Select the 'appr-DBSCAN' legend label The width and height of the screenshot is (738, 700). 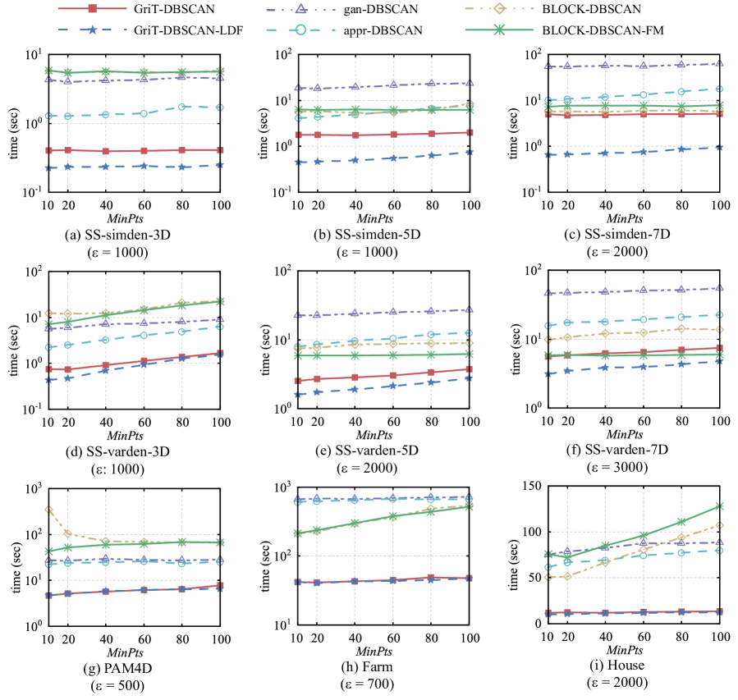pos(383,30)
